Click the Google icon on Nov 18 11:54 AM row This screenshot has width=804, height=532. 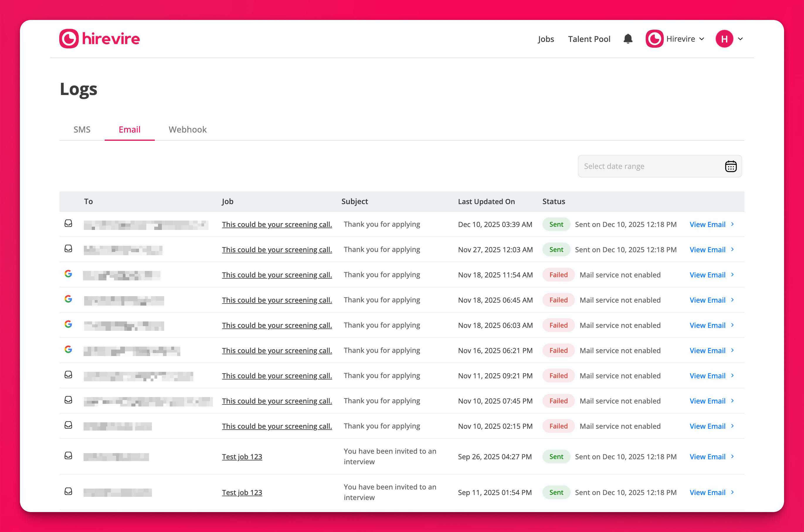tap(68, 274)
